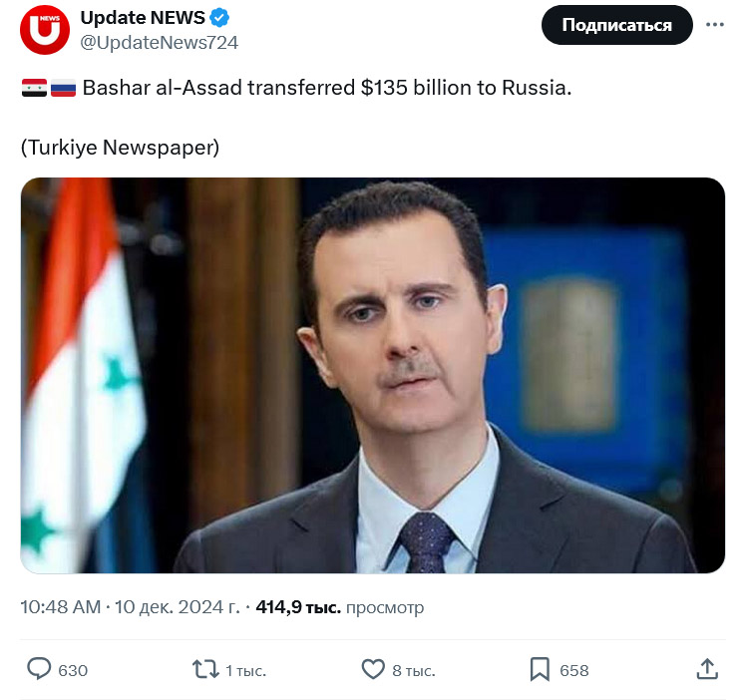Click the 1 тыс. repost count

(x=245, y=670)
